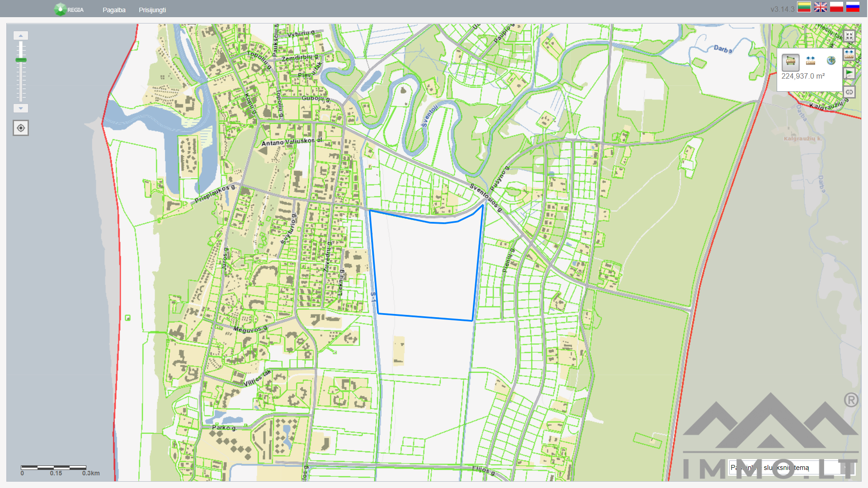Click the Antano Valiuškos street label
The image size is (868, 488).
(x=292, y=142)
